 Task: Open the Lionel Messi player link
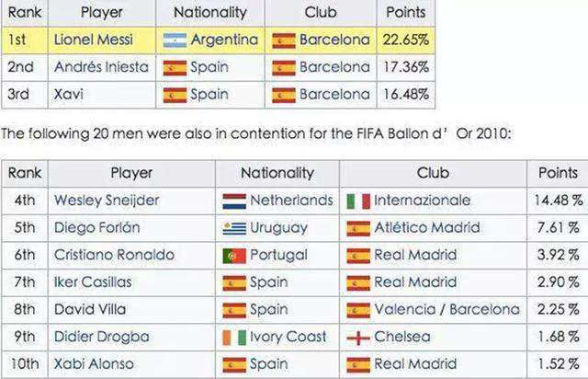94,40
